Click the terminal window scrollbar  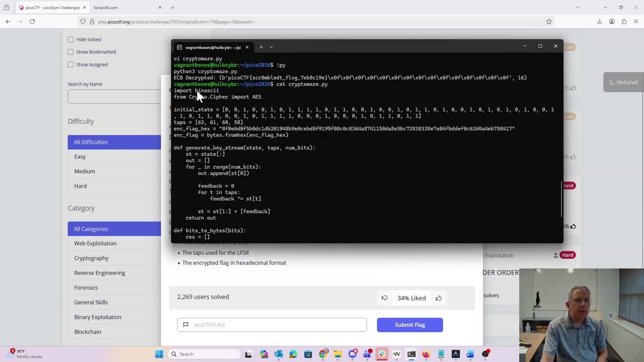tap(561, 199)
